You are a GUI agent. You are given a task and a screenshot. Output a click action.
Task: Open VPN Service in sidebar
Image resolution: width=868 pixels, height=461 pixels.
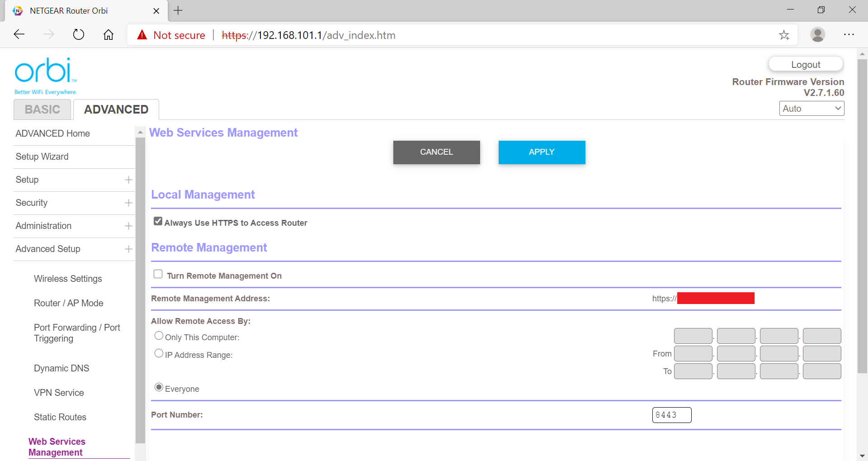point(59,393)
